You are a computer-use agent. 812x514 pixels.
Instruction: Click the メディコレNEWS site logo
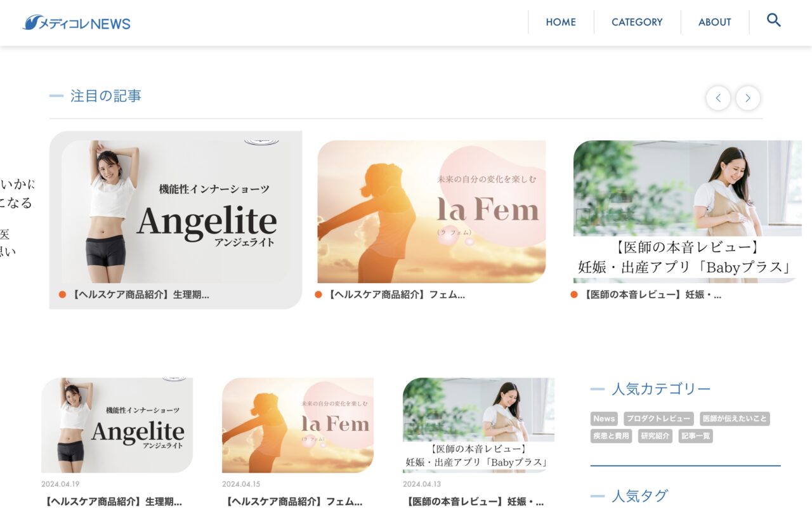(x=77, y=23)
